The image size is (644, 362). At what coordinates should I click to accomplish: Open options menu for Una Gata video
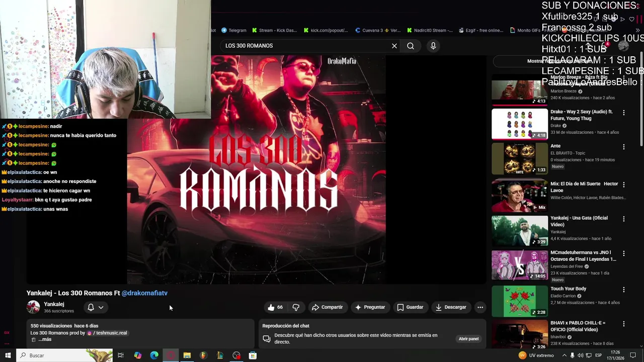click(x=624, y=219)
